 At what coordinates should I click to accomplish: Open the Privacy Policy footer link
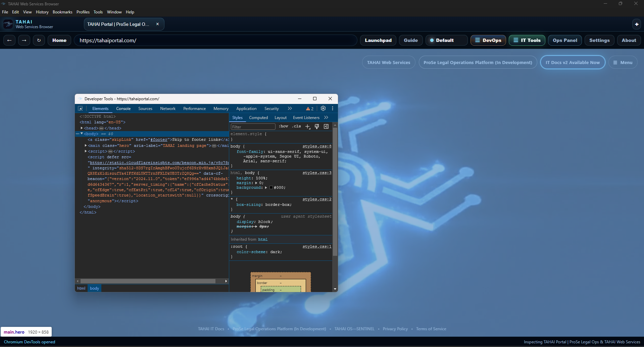(395, 329)
